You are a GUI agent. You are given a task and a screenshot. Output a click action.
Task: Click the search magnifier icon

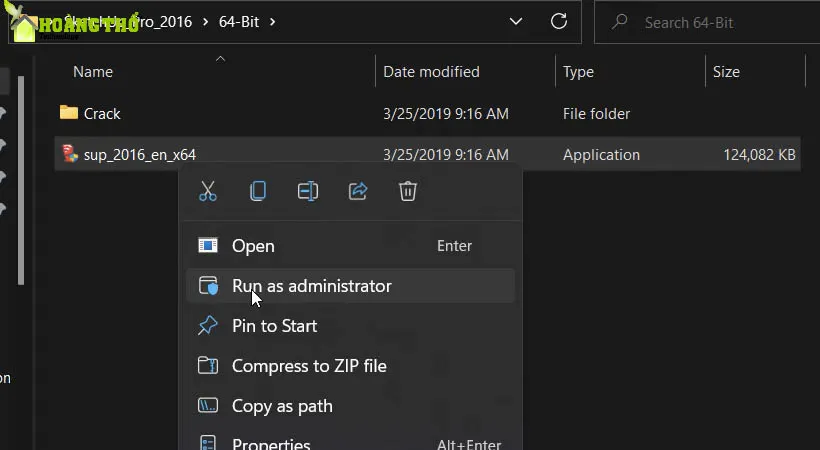[620, 22]
